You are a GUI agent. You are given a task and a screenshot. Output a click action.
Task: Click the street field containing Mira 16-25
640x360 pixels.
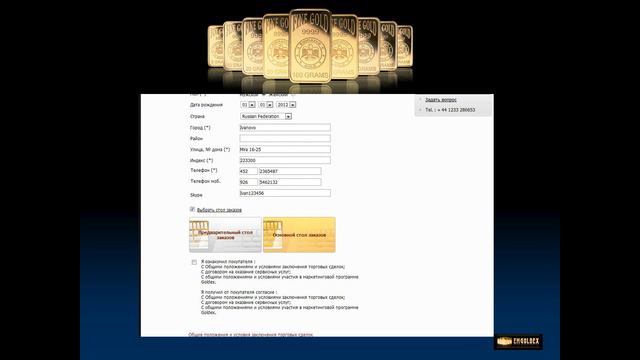click(285, 149)
